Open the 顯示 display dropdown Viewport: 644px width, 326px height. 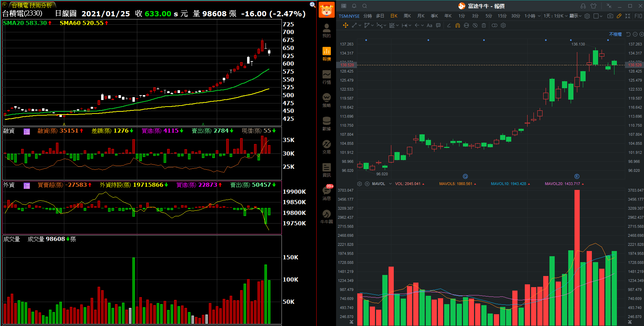click(x=576, y=16)
